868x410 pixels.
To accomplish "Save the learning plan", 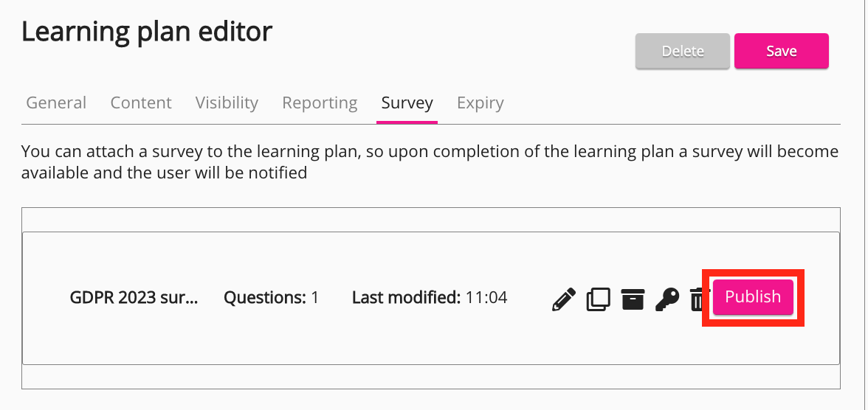I will click(x=781, y=51).
